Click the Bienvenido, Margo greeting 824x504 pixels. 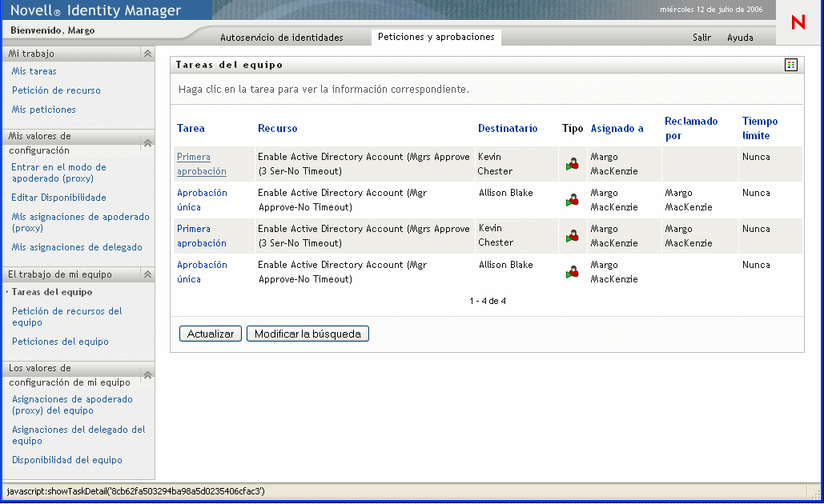coord(53,30)
